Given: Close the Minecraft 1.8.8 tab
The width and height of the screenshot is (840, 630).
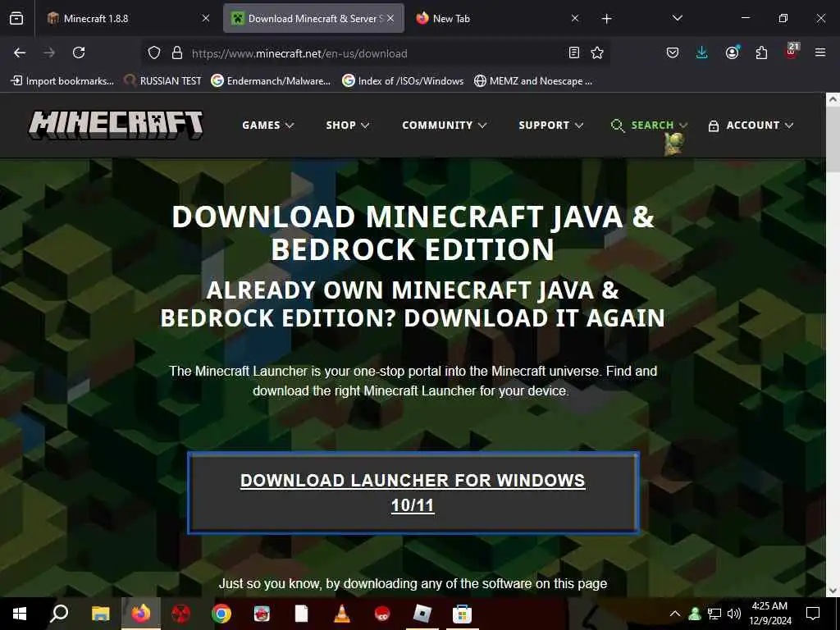Looking at the screenshot, I should pyautogui.click(x=206, y=18).
